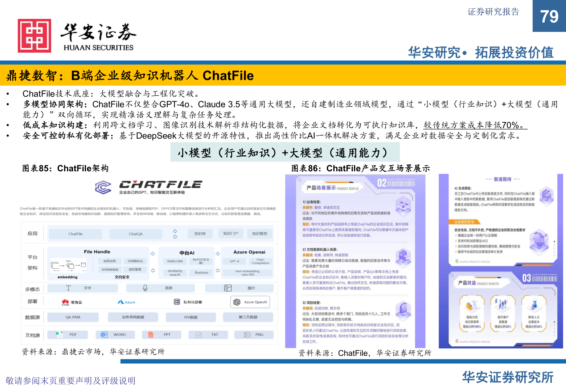
Task: Click the page number 79 badge
Action: point(549,16)
